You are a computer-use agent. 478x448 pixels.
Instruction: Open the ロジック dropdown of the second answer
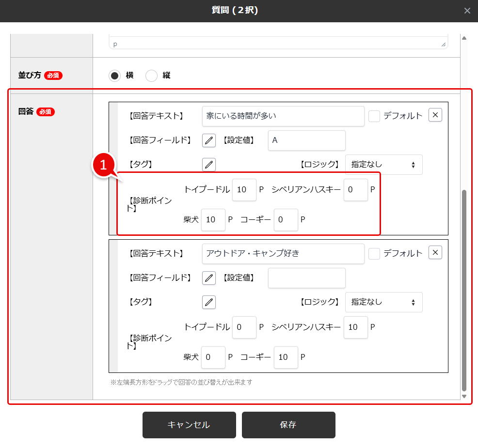(383, 302)
